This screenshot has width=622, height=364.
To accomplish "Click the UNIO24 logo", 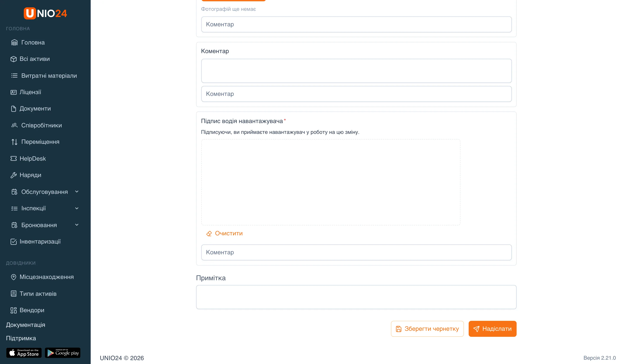I will pos(45,13).
